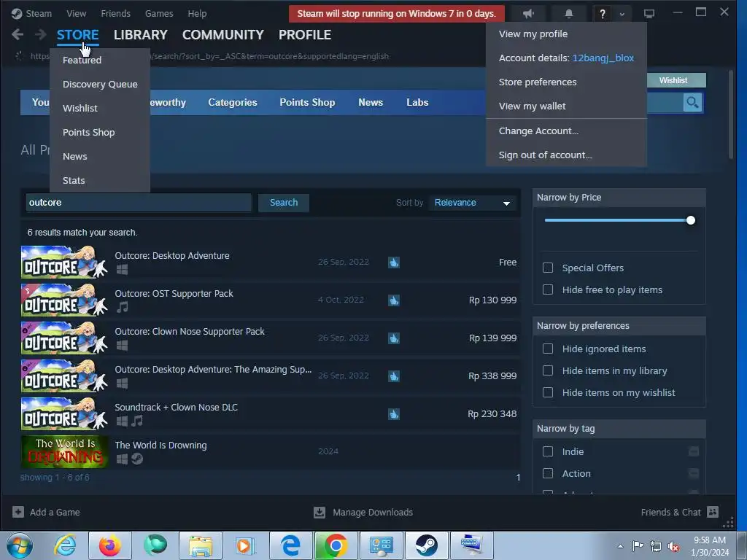Click review icon for Soundtrack + Clown Nose DLC
The image size is (747, 560).
[x=393, y=414]
